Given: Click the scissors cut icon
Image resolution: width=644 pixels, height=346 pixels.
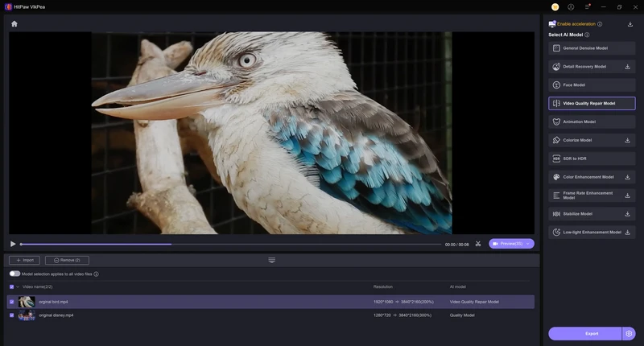Looking at the screenshot, I should [x=478, y=244].
